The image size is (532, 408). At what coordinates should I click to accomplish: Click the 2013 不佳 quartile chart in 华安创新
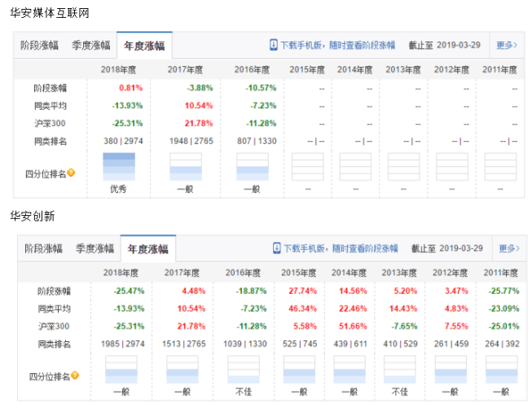(x=400, y=370)
